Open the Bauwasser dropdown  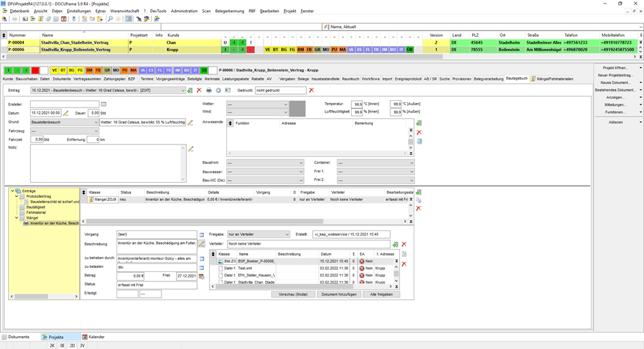tap(301, 172)
